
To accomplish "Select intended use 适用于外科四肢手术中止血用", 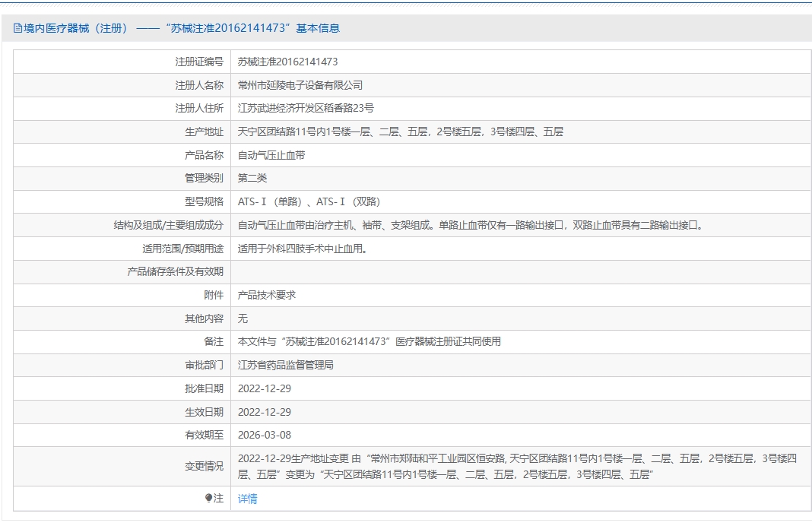I will (x=303, y=249).
